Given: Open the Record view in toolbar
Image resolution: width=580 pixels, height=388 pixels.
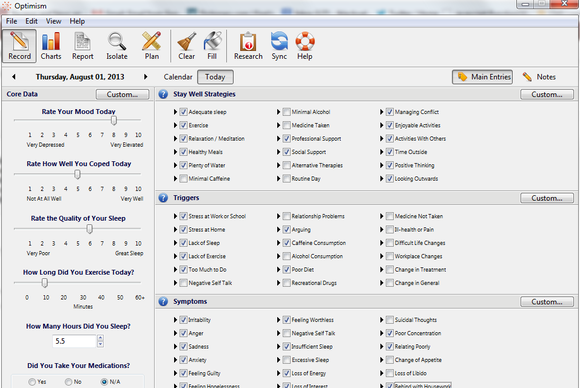Looking at the screenshot, I should point(20,46).
